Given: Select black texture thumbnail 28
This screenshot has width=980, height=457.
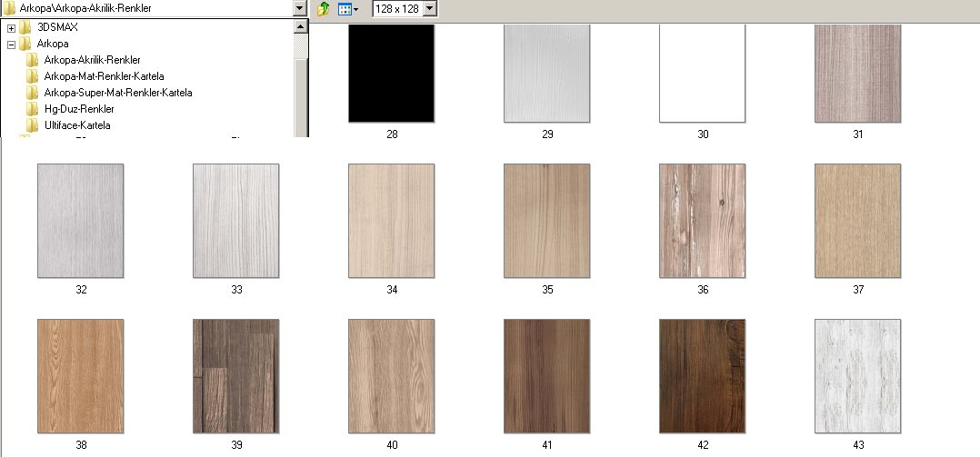Looking at the screenshot, I should pyautogui.click(x=391, y=73).
